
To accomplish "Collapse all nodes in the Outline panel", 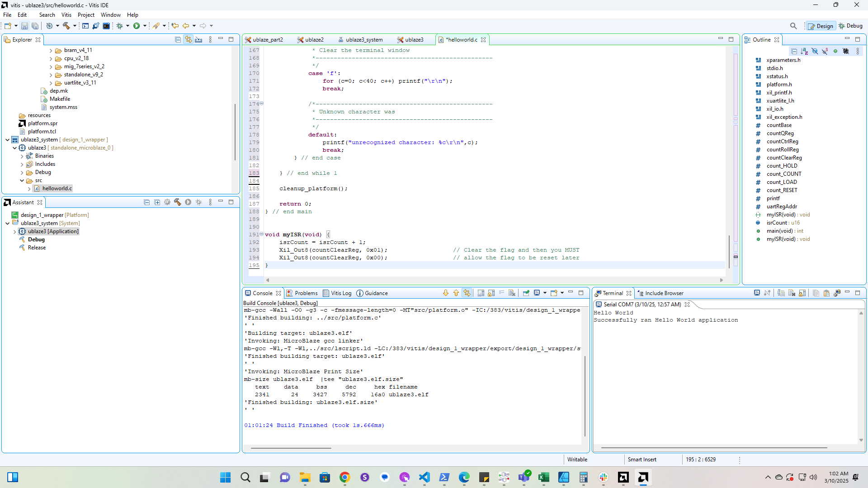I will pyautogui.click(x=795, y=51).
